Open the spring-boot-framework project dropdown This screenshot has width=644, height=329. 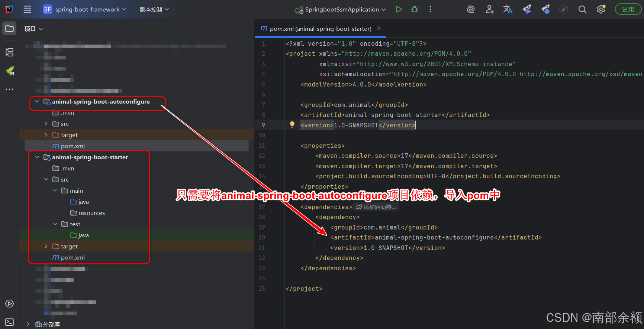tap(85, 9)
